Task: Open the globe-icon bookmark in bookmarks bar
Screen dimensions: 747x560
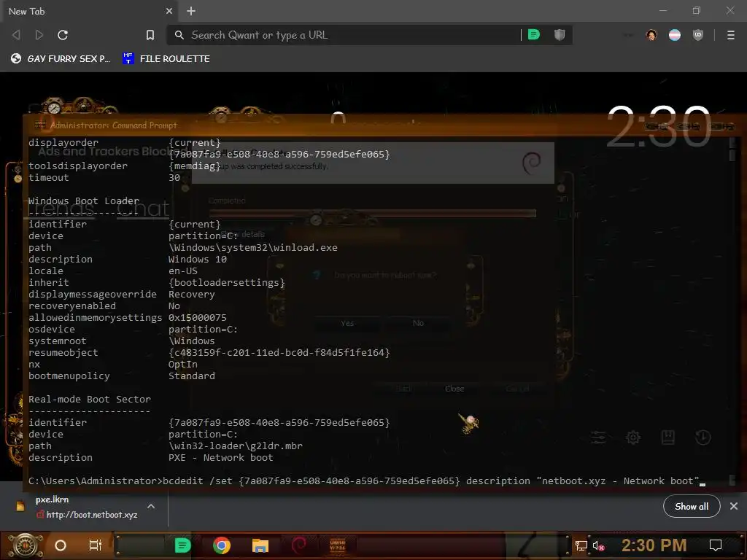Action: click(61, 58)
